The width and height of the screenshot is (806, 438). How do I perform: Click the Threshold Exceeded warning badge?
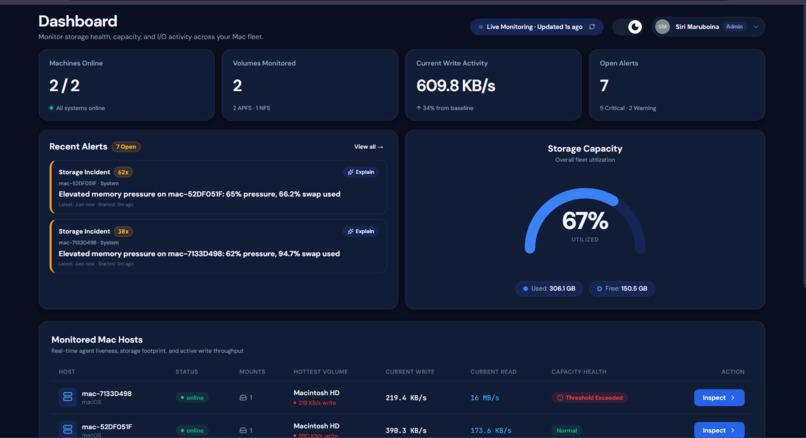590,398
